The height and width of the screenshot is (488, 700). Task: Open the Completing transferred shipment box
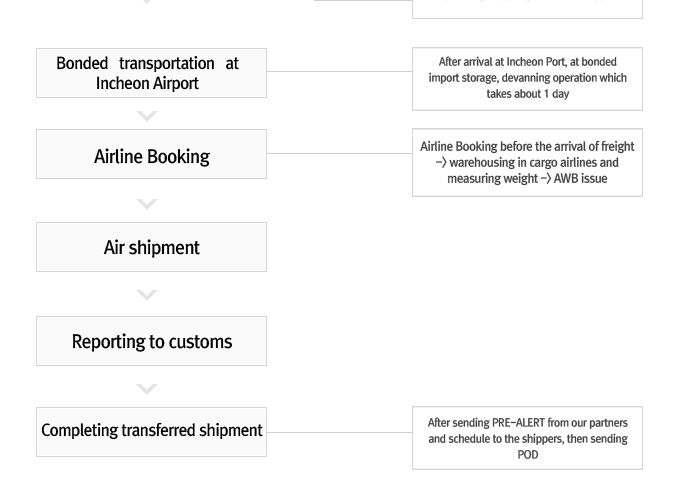(151, 432)
